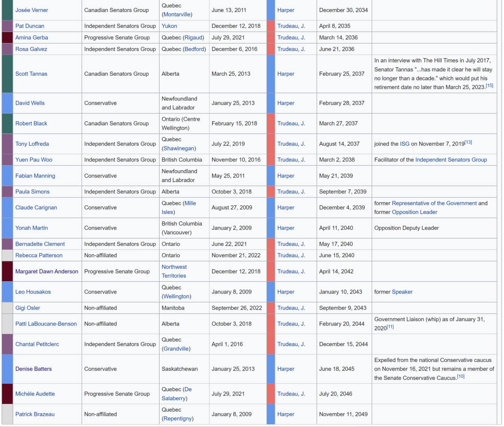Follow citation 11 in LaBoucane-Benson notes

click(390, 327)
